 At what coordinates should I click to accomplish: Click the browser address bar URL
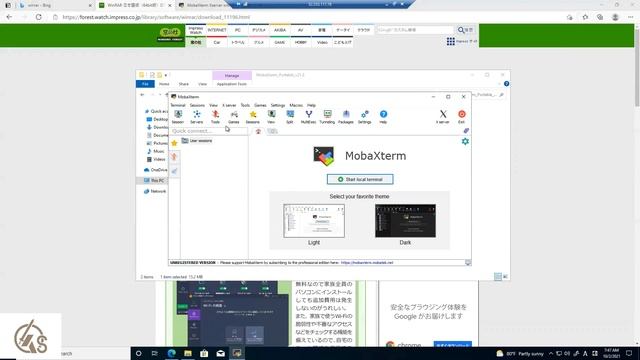click(156, 17)
